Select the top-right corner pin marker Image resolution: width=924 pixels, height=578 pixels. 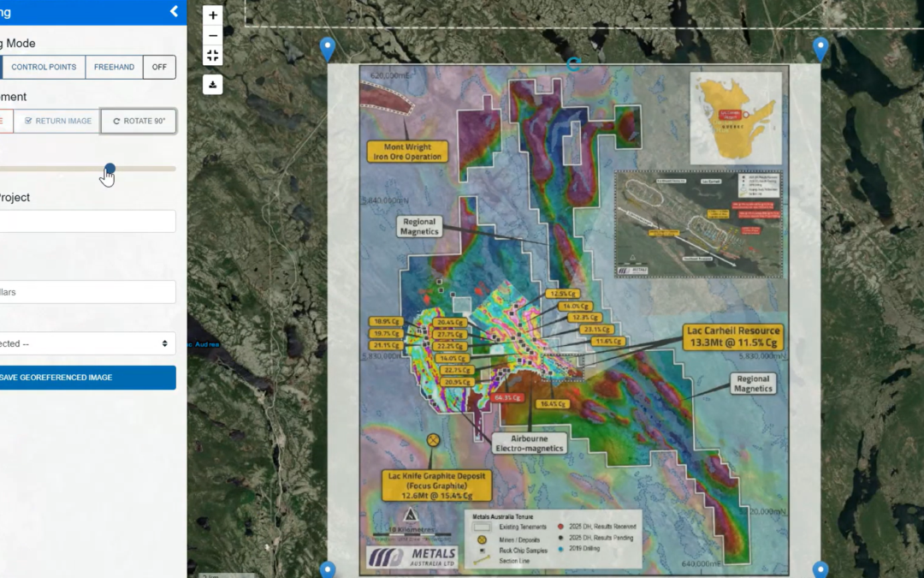tap(820, 48)
